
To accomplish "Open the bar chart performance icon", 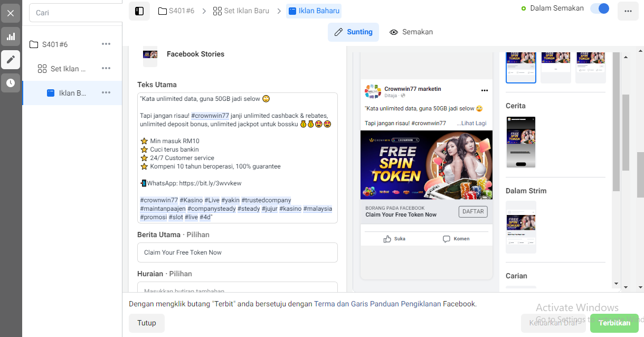I will 11,36.
